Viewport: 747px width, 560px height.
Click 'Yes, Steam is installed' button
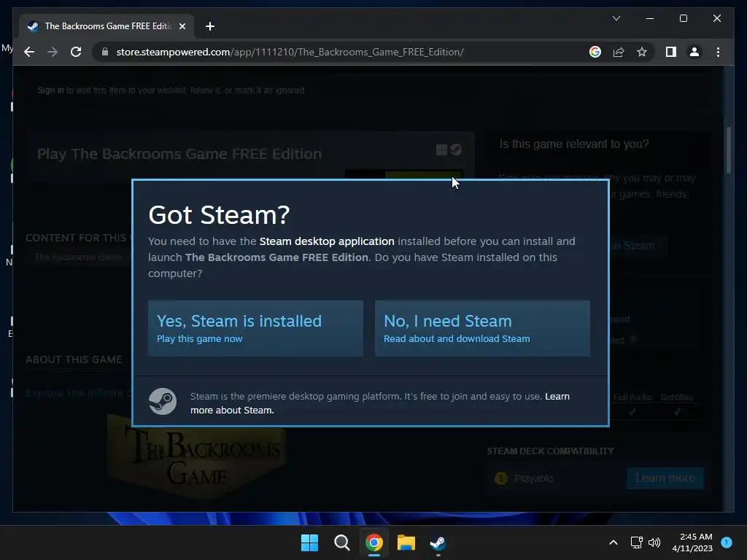click(x=255, y=328)
